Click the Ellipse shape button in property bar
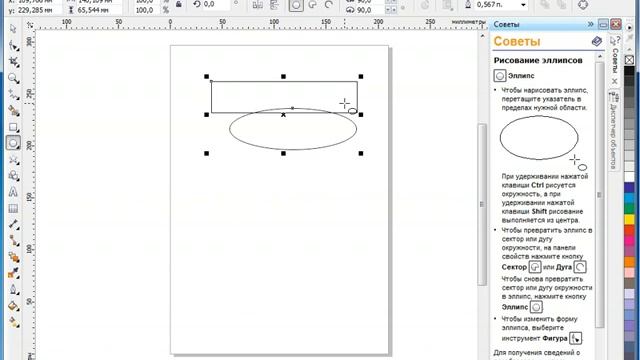 (x=296, y=5)
